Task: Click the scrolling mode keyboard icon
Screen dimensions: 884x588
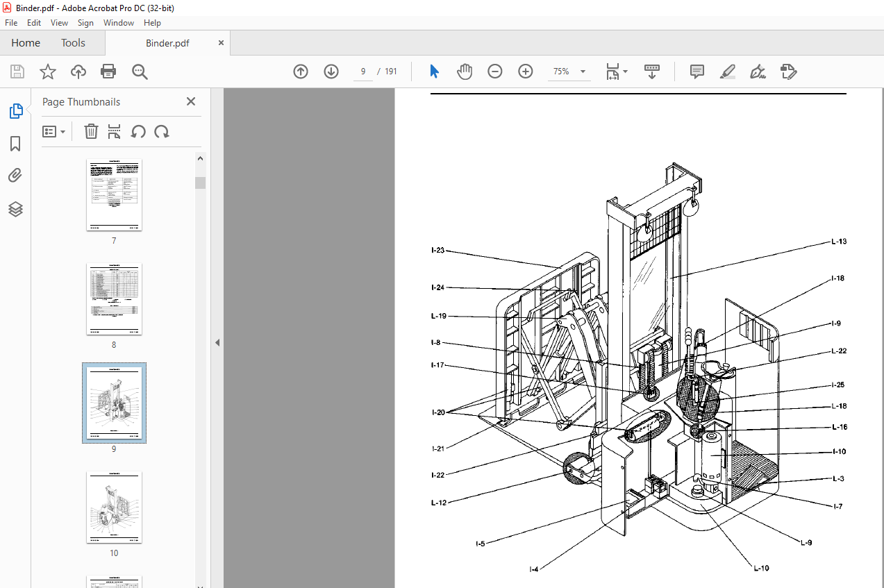Action: tap(652, 72)
